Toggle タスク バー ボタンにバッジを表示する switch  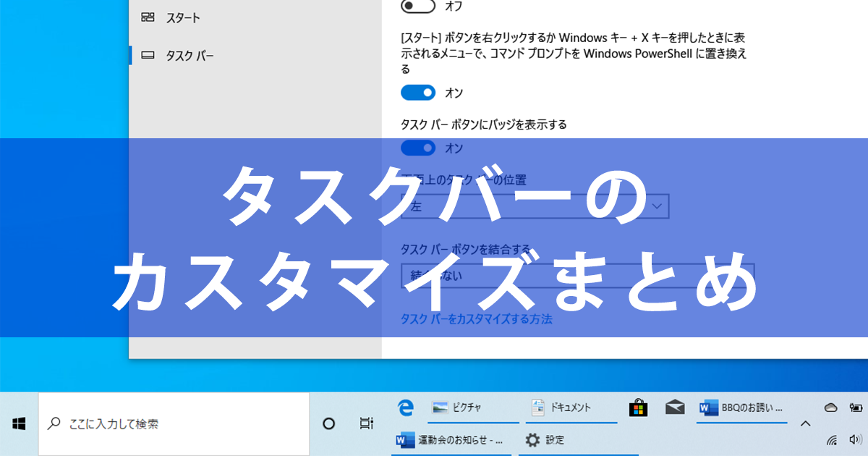click(x=418, y=148)
